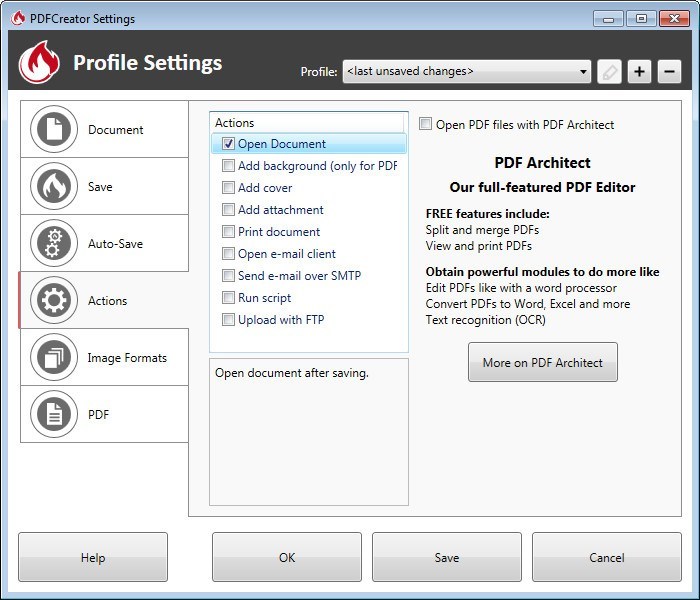Enable Add background action checkbox

tap(228, 166)
